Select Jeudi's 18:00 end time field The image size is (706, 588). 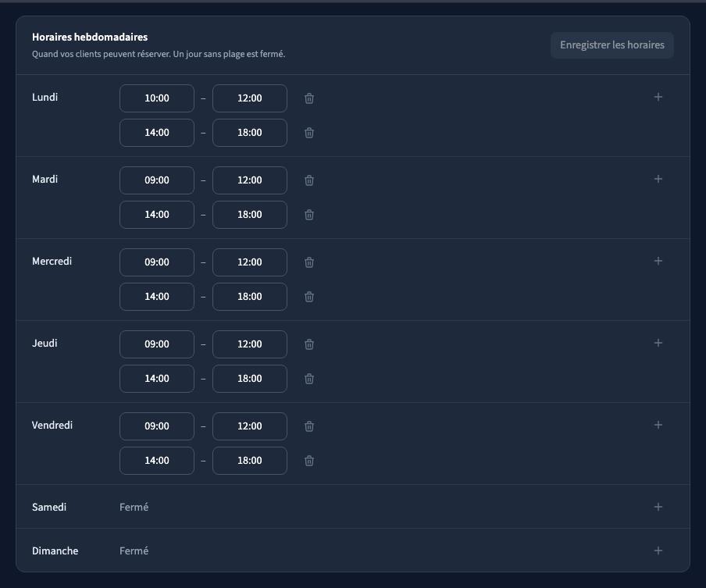click(x=249, y=379)
